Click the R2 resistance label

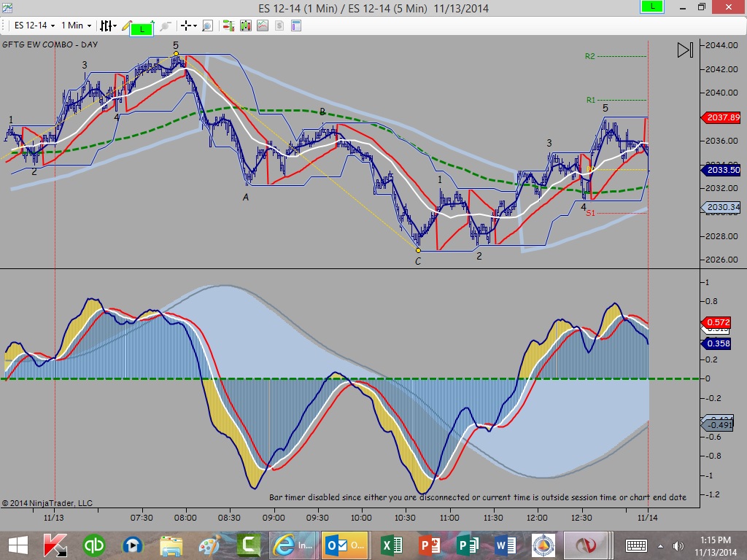point(589,56)
